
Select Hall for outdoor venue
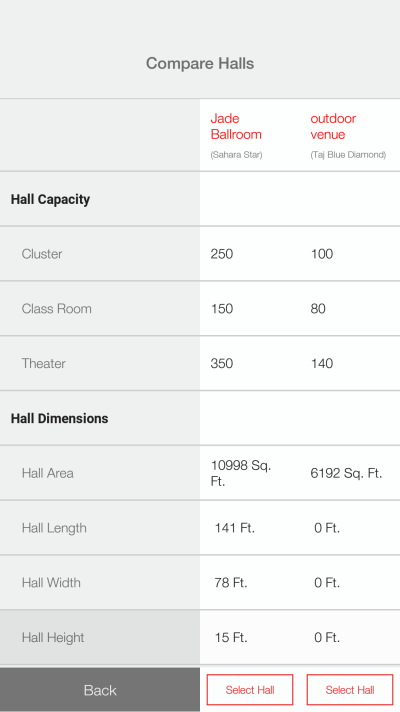coord(350,690)
